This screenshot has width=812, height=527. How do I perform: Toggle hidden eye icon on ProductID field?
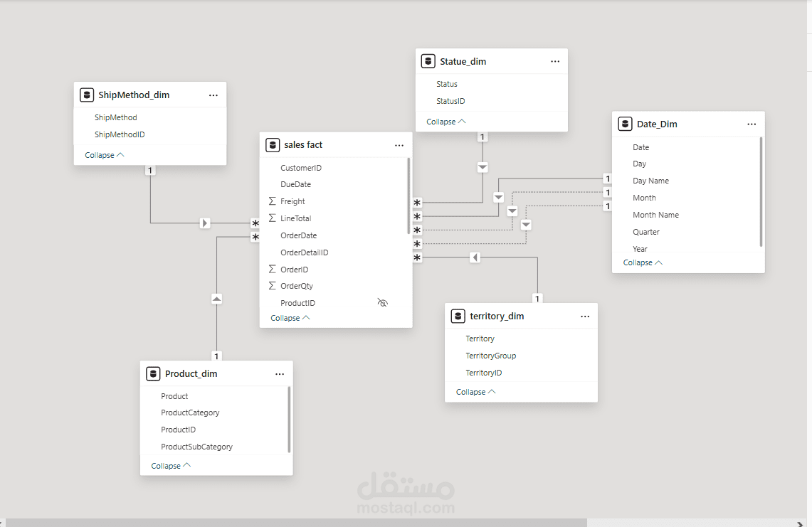[382, 303]
